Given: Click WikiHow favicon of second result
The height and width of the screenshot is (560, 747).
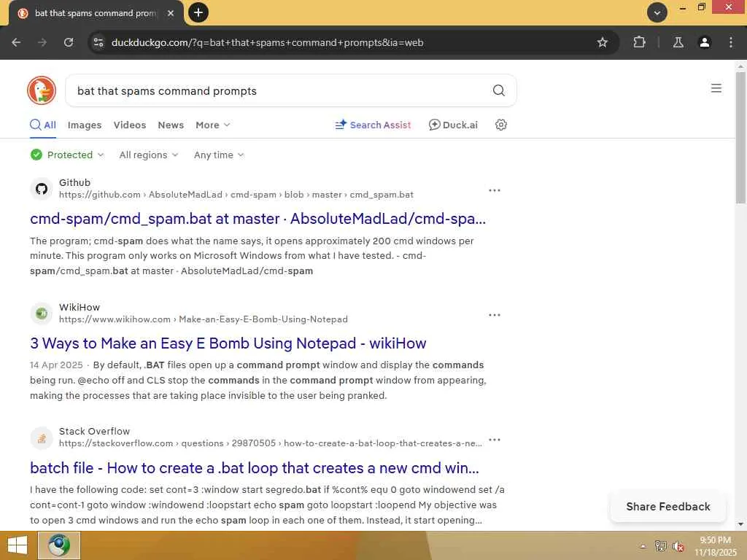Looking at the screenshot, I should pos(42,314).
